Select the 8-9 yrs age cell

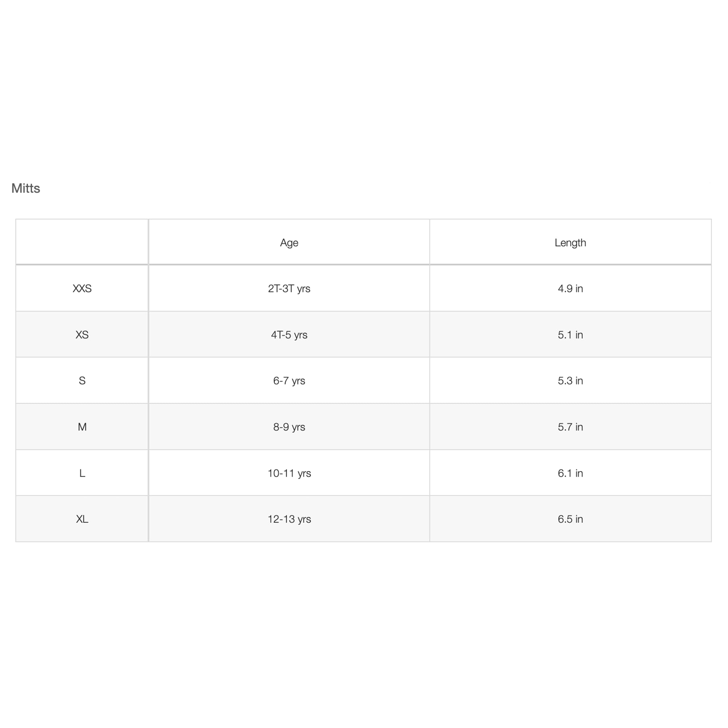[289, 427]
